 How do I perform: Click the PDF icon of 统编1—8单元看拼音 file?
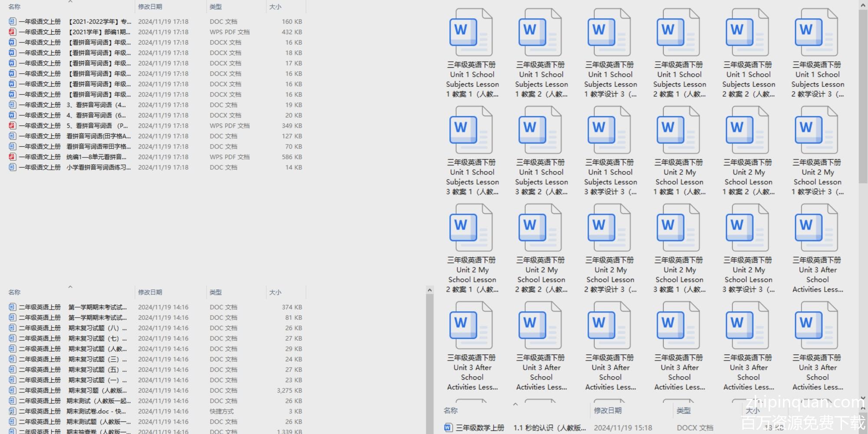pyautogui.click(x=12, y=157)
